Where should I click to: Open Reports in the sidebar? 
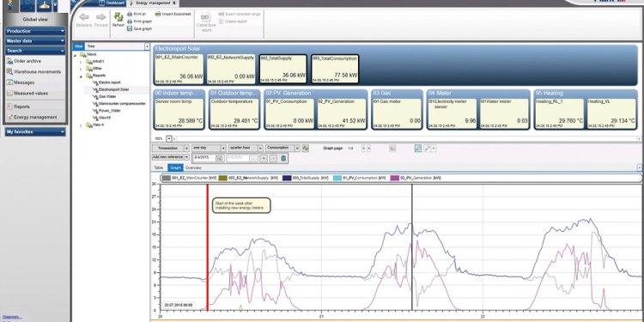[19, 106]
